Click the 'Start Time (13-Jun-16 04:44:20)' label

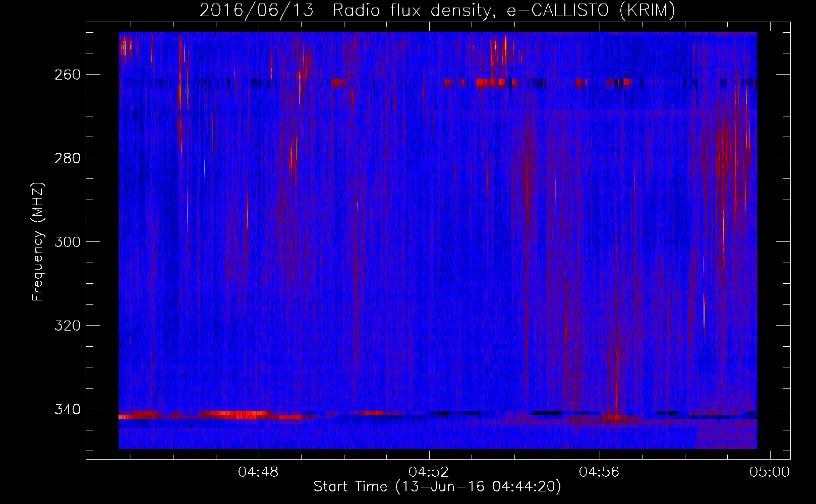[x=437, y=487]
